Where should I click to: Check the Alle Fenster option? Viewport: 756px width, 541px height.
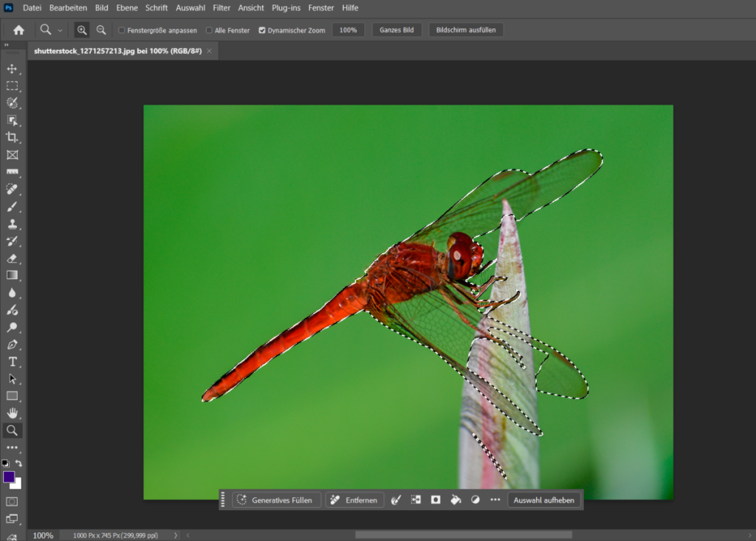tap(209, 30)
